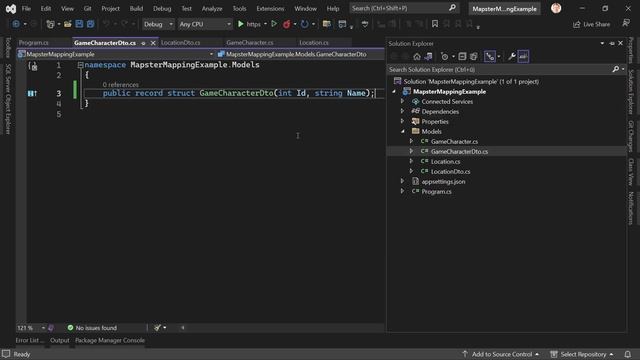
Task: Start debugging with the https run button
Action: click(x=249, y=24)
